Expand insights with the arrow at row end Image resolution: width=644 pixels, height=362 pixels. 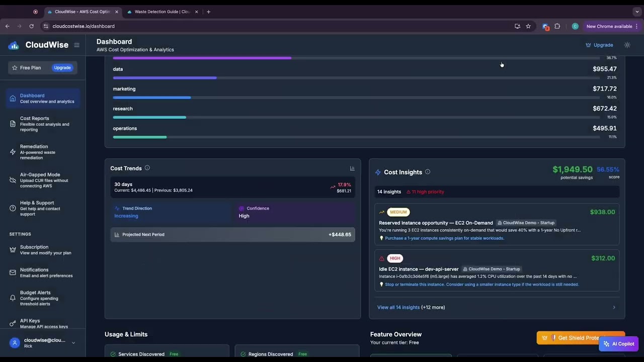(x=614, y=307)
